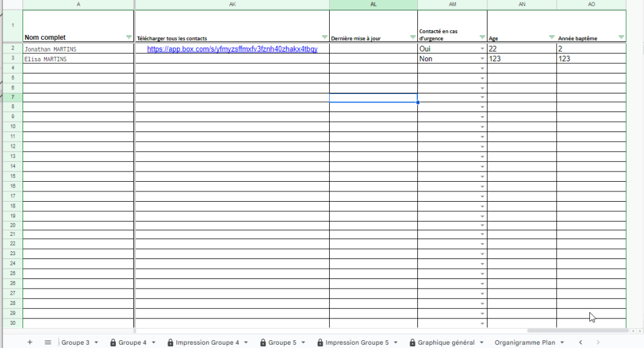Select row 2 header
This screenshot has height=348, width=644.
(13, 48)
